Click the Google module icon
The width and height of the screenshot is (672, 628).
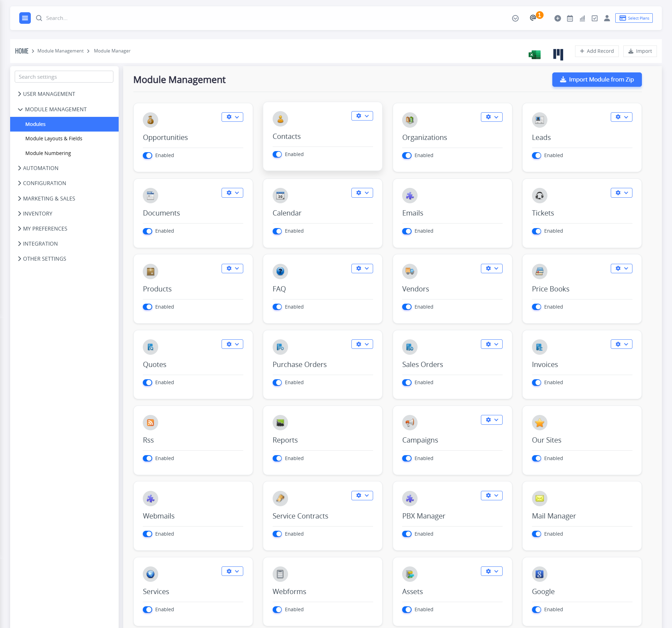[540, 574]
